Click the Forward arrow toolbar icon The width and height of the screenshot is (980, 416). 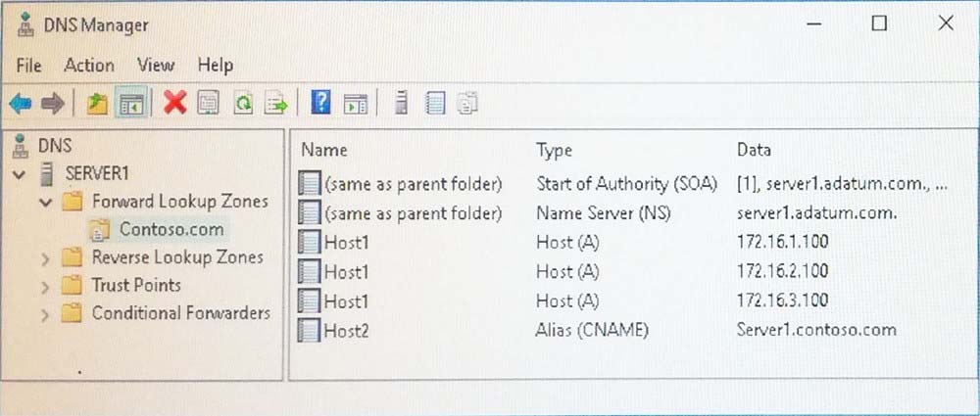tap(53, 103)
